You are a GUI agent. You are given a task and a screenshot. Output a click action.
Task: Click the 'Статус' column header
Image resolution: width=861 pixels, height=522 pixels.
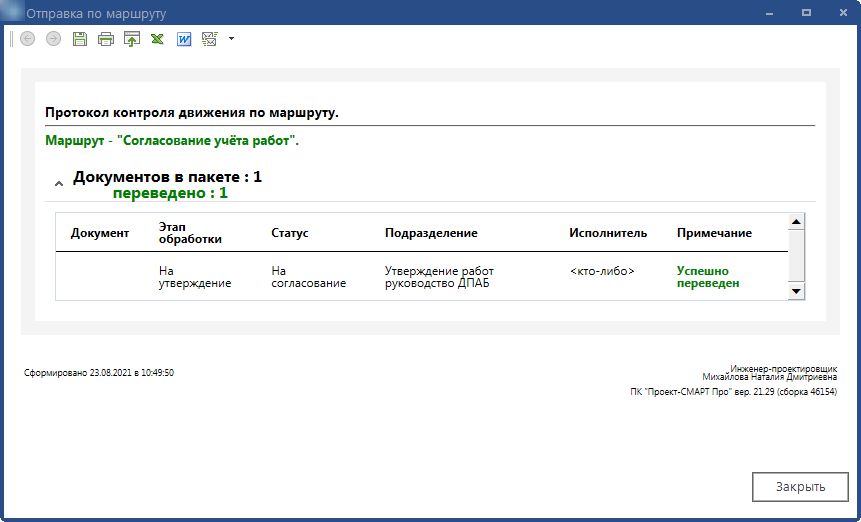tap(290, 233)
